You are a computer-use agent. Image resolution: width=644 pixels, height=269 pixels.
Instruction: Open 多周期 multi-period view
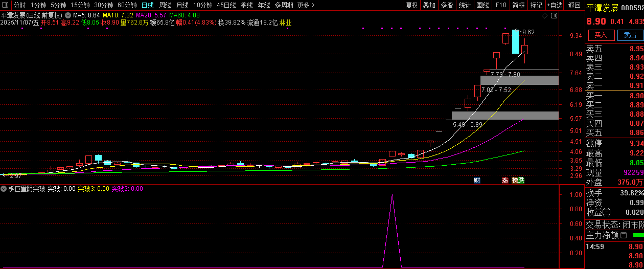click(284, 5)
